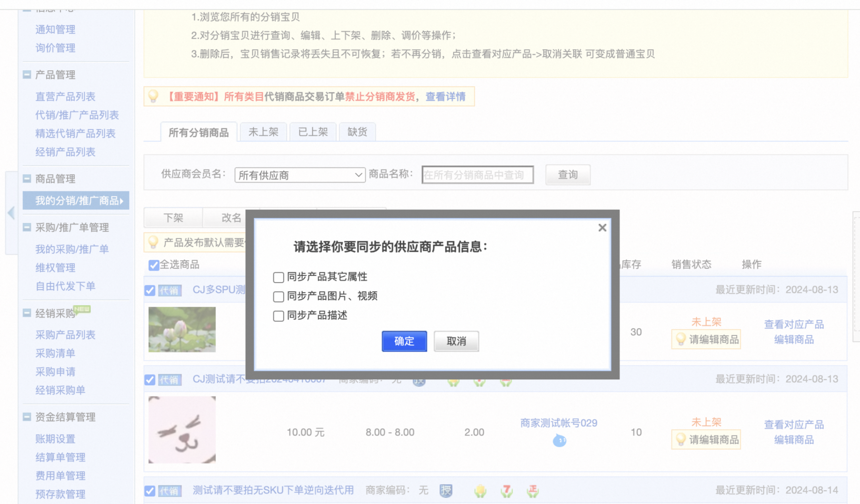Viewport: 860px width, 504px height.
Task: Open 经销产品列表 in the sidebar
Action: (x=65, y=152)
